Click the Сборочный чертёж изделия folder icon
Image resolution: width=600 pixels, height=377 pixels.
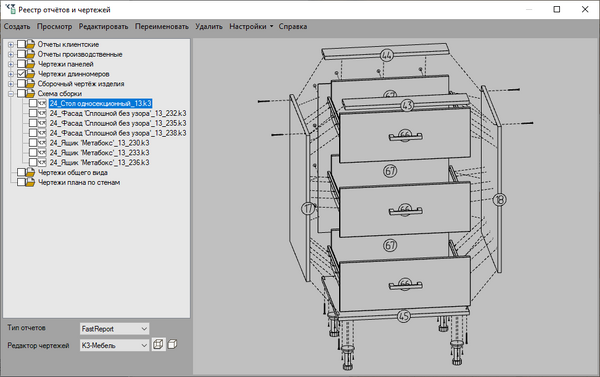[30, 83]
